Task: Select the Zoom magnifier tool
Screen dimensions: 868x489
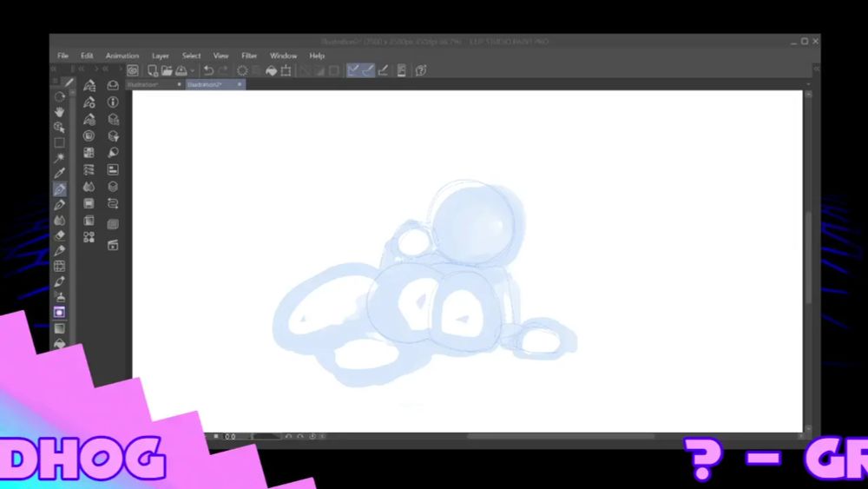Action: (x=60, y=96)
